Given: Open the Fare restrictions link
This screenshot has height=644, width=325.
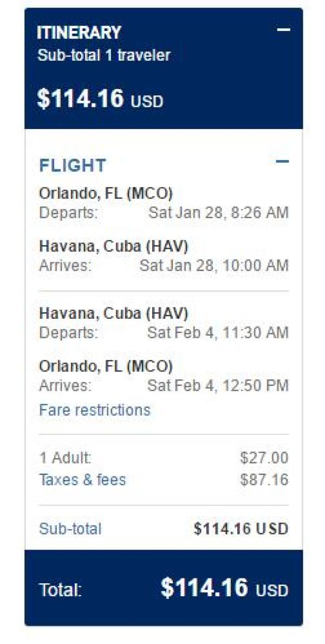Looking at the screenshot, I should (x=94, y=410).
